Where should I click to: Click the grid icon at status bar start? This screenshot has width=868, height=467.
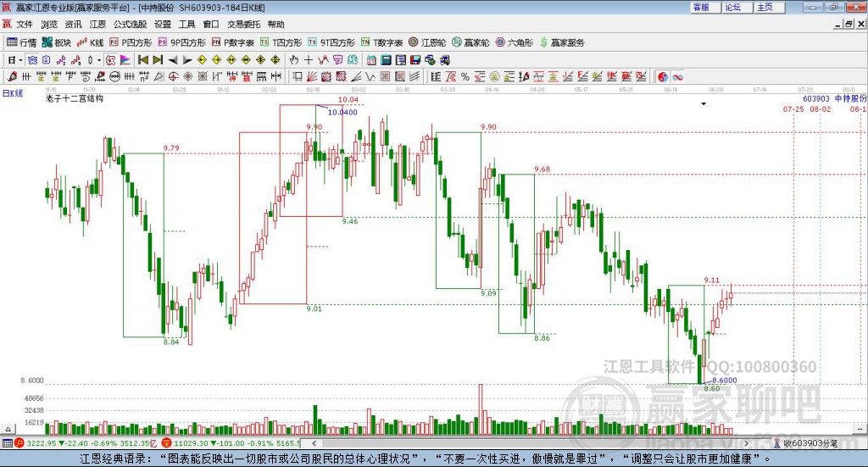[x=7, y=442]
